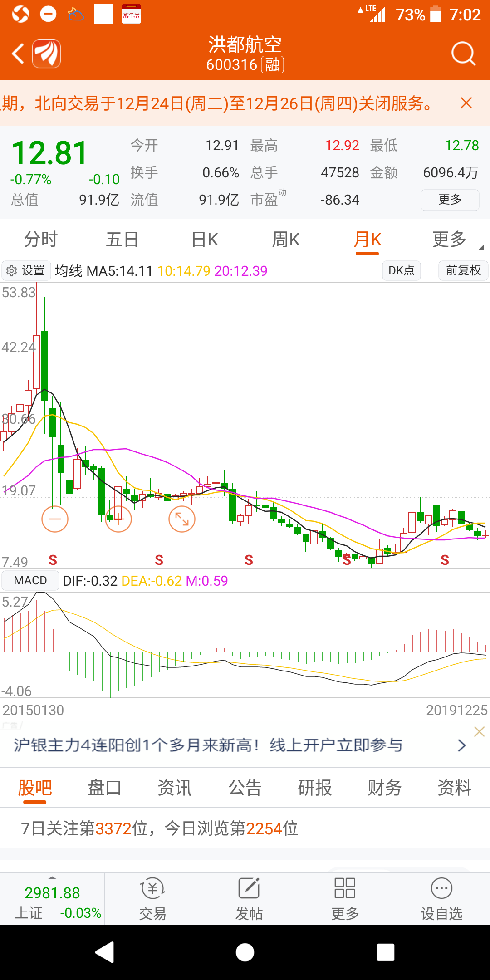
Task: Tap the stock title 洪都航空
Action: click(x=245, y=45)
